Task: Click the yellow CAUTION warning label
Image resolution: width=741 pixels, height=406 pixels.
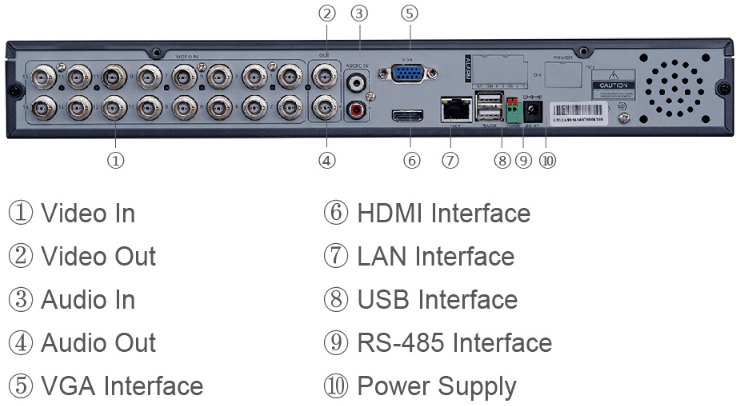Action: (613, 85)
